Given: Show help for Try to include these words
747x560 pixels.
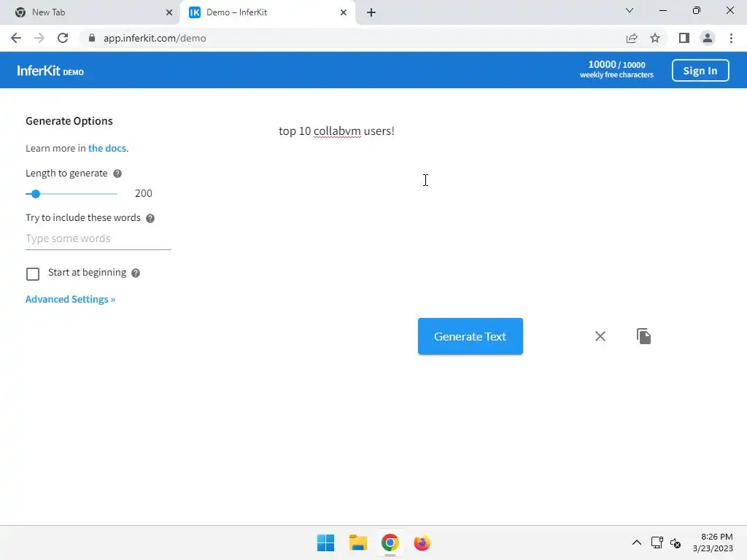Looking at the screenshot, I should tap(150, 218).
